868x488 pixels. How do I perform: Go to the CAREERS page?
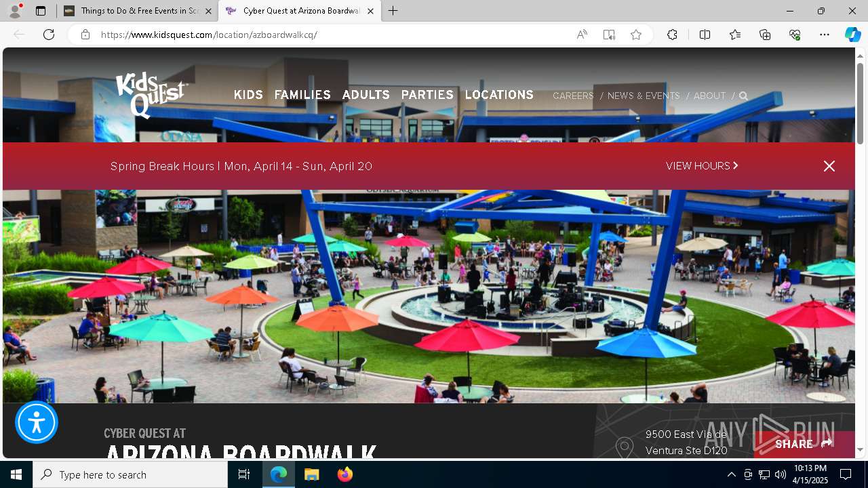573,96
